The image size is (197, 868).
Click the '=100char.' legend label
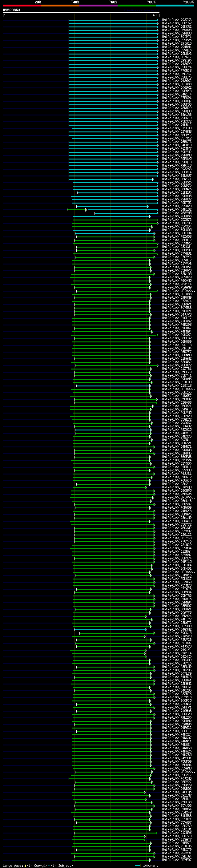(x=150, y=866)
